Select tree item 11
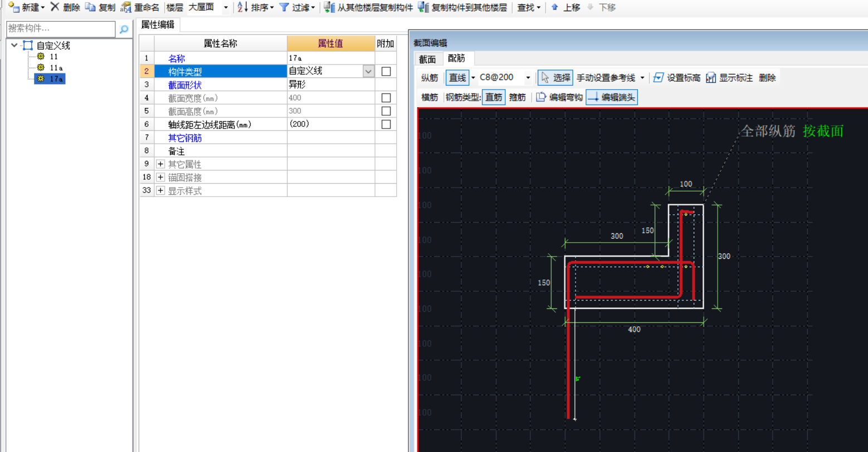The image size is (868, 452). (x=53, y=57)
